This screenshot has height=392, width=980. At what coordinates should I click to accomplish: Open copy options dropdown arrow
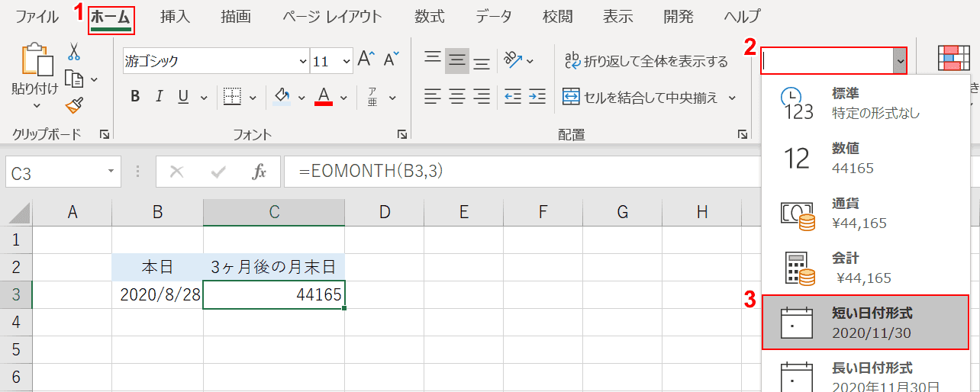95,79
